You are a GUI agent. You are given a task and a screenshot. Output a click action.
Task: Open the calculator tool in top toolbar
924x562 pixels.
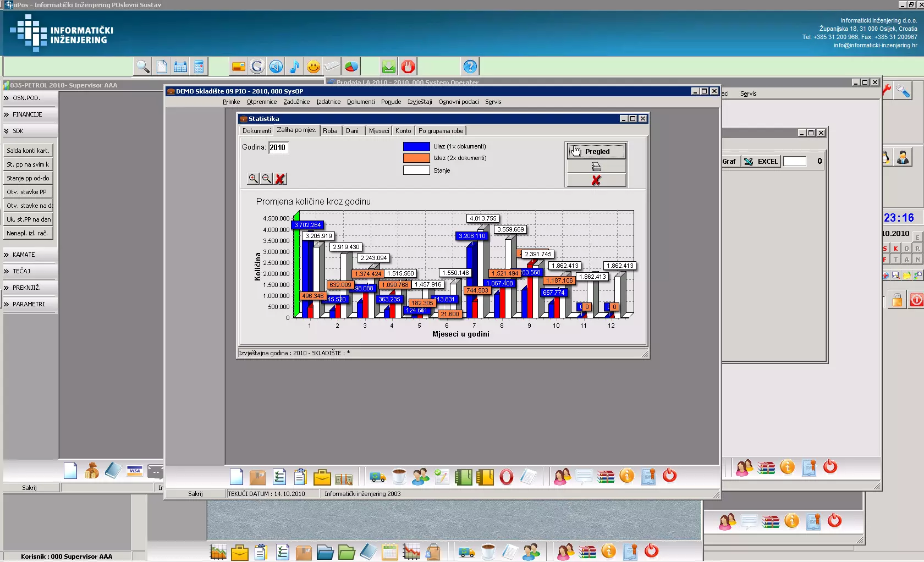coord(199,67)
